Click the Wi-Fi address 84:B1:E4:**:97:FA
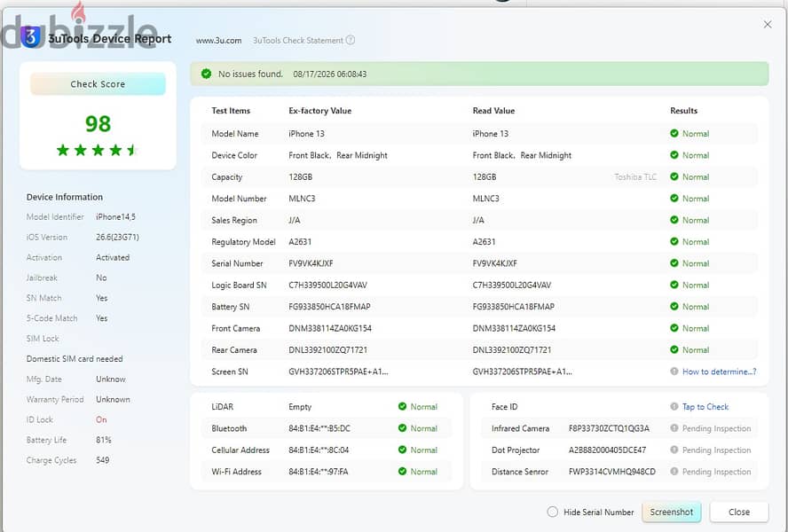Viewport: 788px width, 532px height. click(x=318, y=471)
